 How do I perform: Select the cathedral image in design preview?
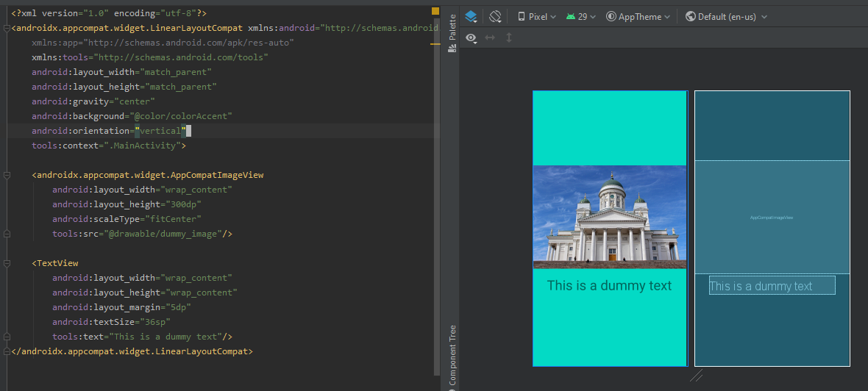pyautogui.click(x=610, y=217)
